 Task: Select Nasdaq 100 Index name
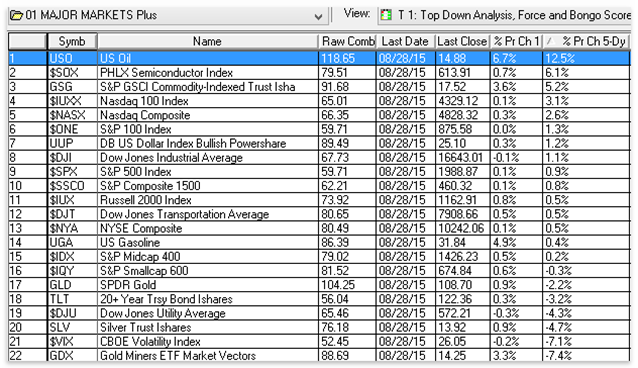click(208, 101)
